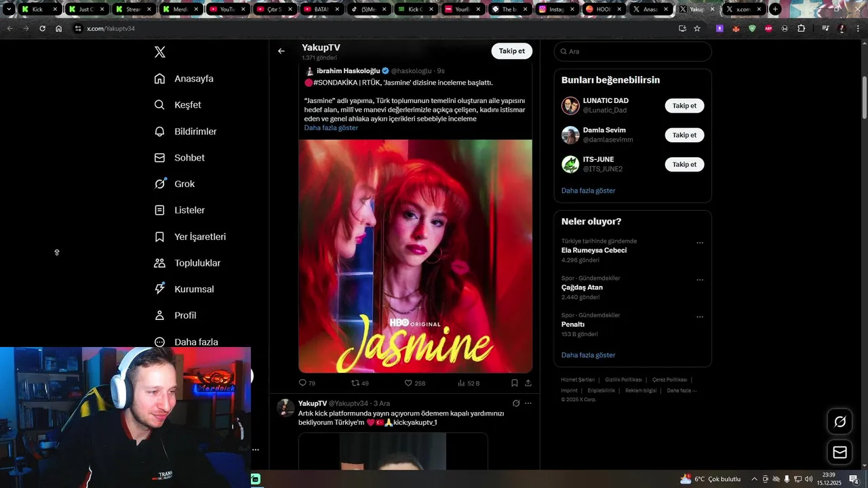Open Sohbet messages in the sidebar
Screen dimensions: 868x488
click(x=179, y=157)
